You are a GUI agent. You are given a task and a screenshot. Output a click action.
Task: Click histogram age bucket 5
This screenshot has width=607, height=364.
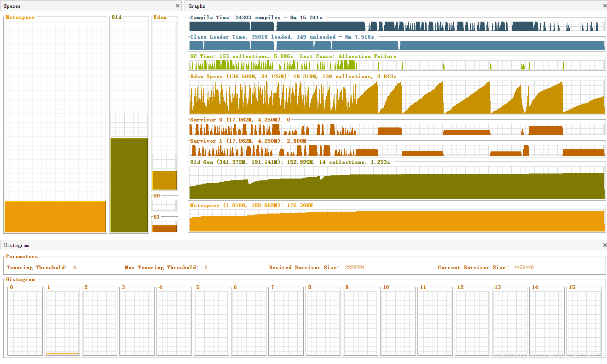coord(211,323)
